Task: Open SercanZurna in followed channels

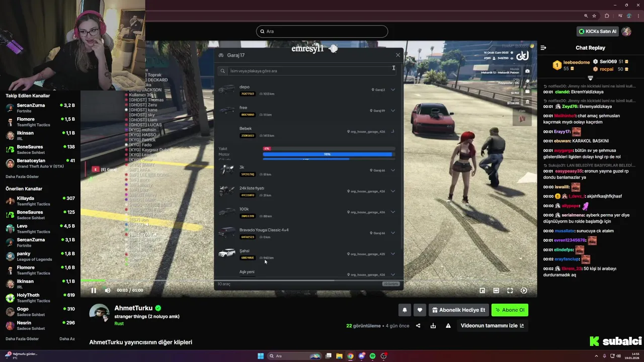Action: pos(40,108)
